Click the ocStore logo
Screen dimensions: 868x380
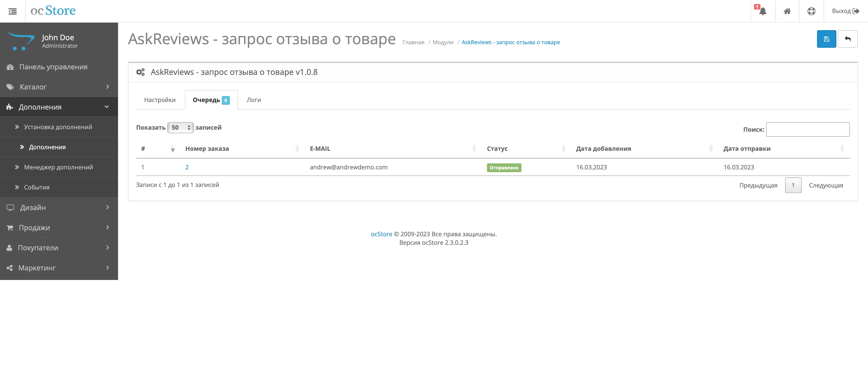pos(53,11)
